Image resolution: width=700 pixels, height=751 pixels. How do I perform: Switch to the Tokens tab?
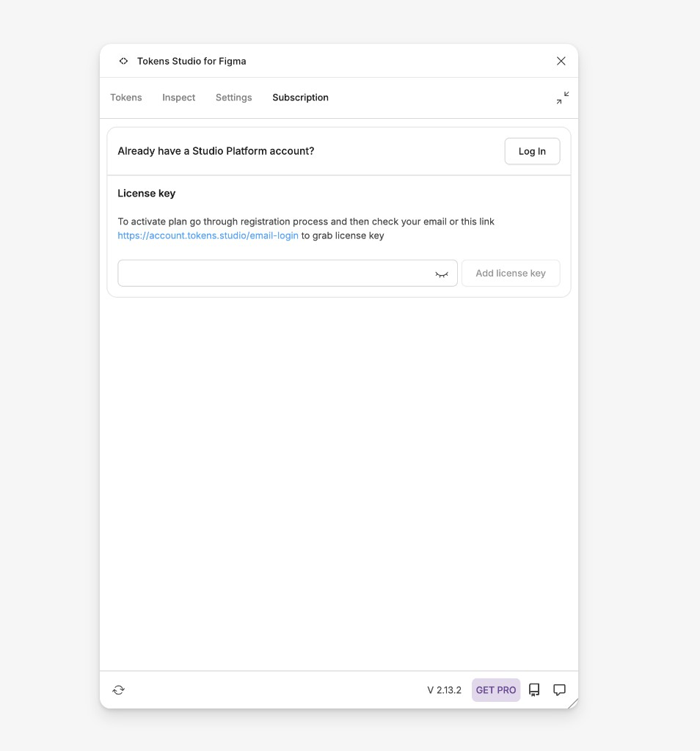click(126, 98)
